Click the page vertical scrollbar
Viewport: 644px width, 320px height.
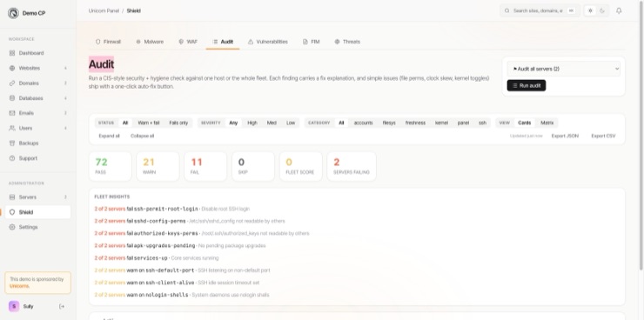pyautogui.click(x=641, y=136)
